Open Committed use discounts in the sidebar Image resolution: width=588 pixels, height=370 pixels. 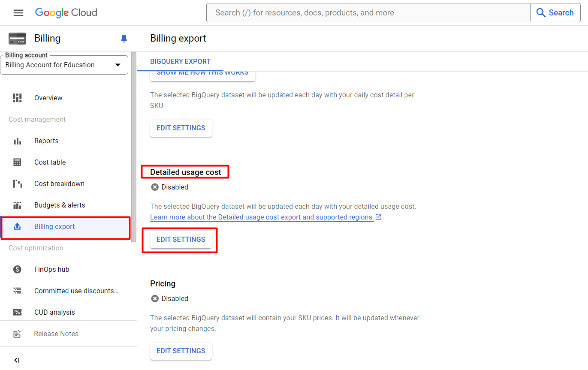pyautogui.click(x=76, y=291)
